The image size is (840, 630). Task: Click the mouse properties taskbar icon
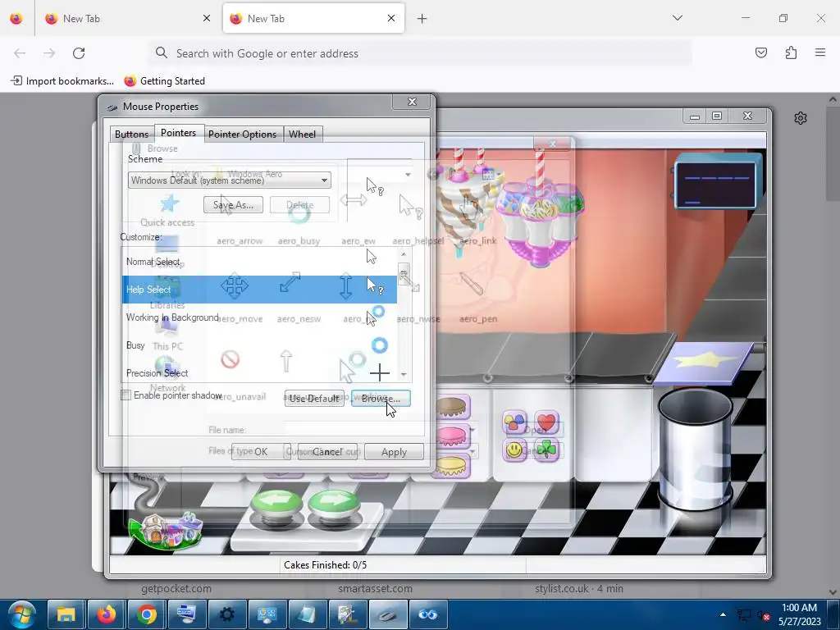coord(387,614)
